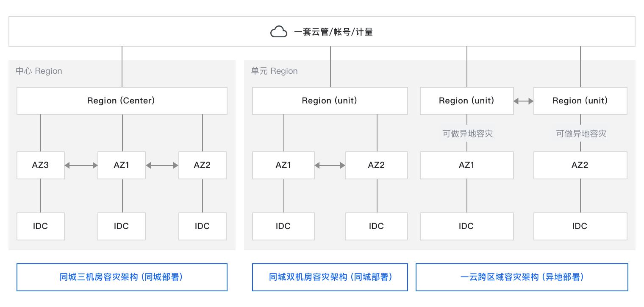Click the arrow linking AZ1 and AZ2 in 单元 Region
Screen dimensions: 644x307
330,165
